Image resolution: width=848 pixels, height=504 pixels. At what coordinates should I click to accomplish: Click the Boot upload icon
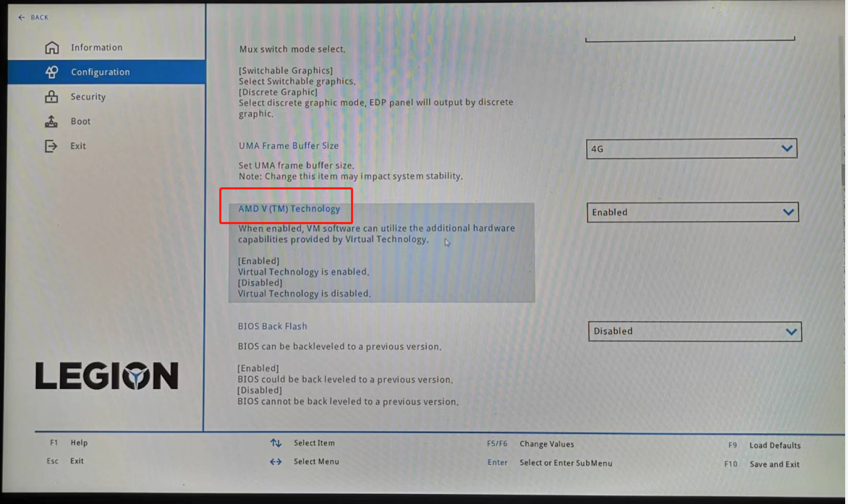click(51, 121)
